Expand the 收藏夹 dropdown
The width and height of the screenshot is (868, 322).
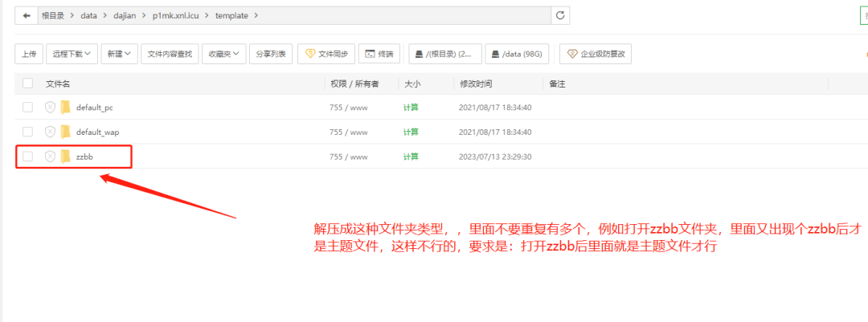(x=223, y=54)
